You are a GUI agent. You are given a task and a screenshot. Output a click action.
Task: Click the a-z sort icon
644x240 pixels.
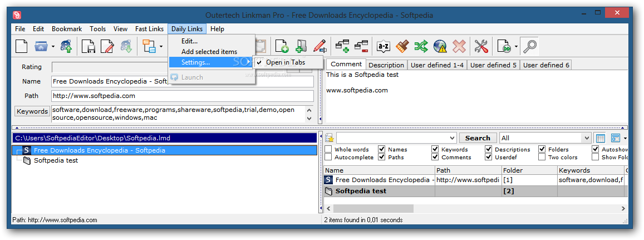pos(384,46)
